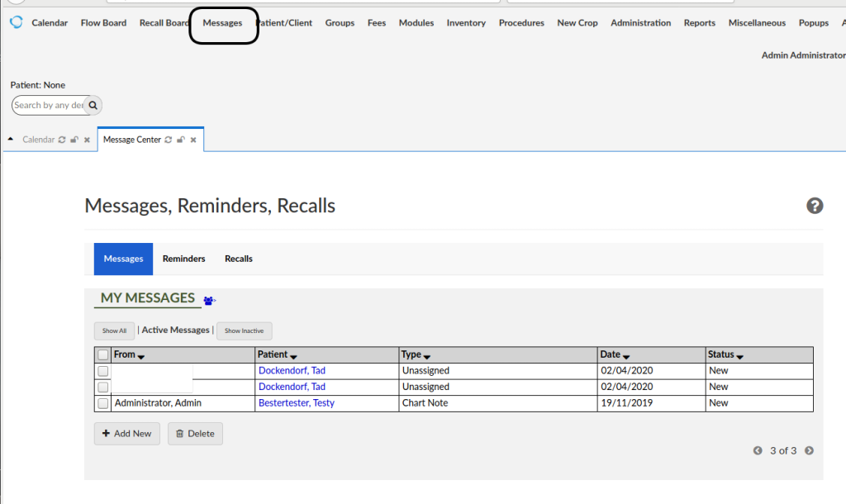Click the OpenEMR logo icon
This screenshot has height=504, width=846.
(16, 22)
